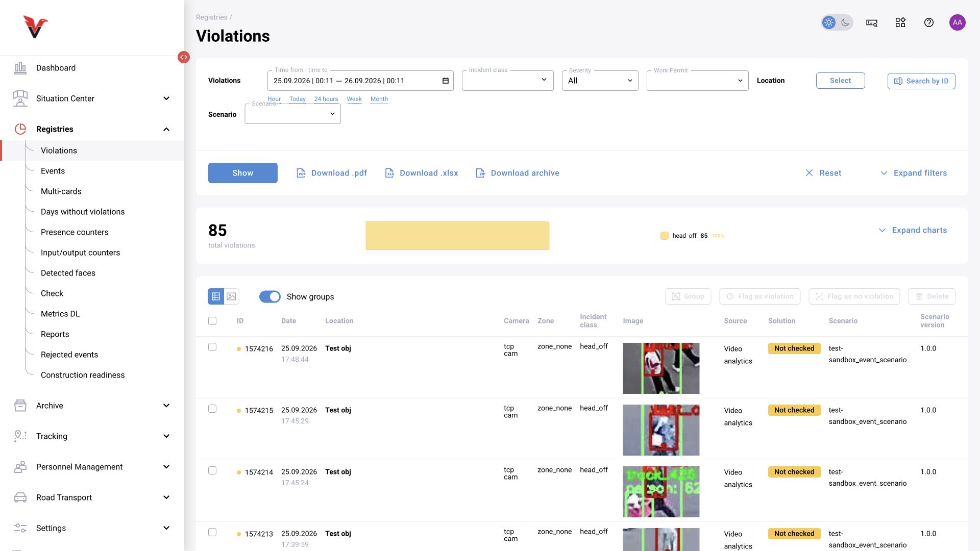Switch to light theme sun icon
Viewport: 980px width, 551px height.
pyautogui.click(x=829, y=22)
